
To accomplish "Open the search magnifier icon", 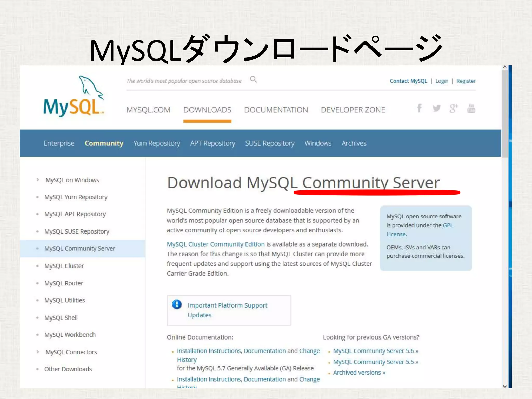I will pyautogui.click(x=253, y=79).
